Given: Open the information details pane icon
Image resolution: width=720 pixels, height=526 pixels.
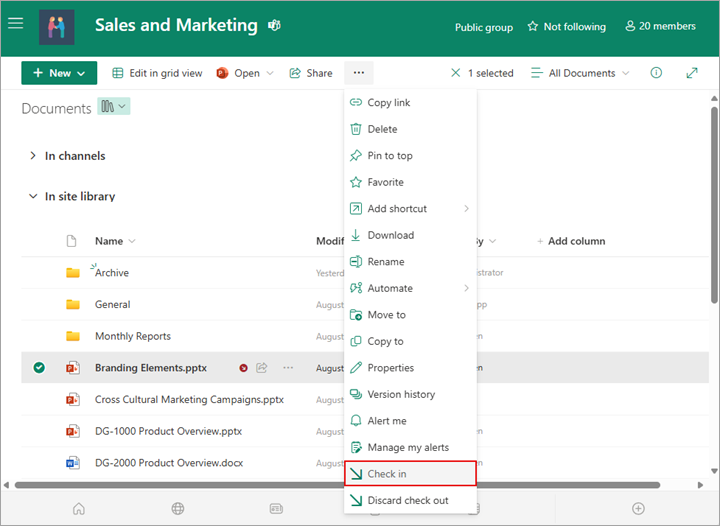Looking at the screenshot, I should 656,73.
